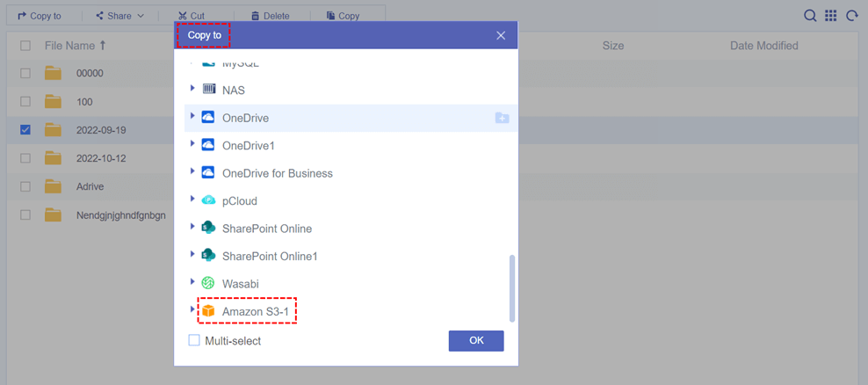Screen dimensions: 868x385
Task: Click the folder icon of 2022-09-19
Action: [x=53, y=130]
